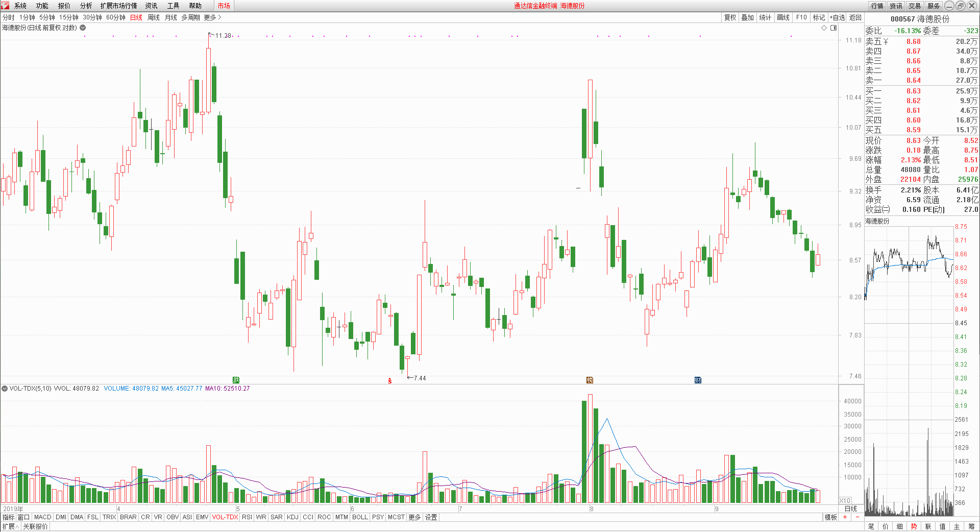Select the 笔 tick tab icon

(x=871, y=526)
